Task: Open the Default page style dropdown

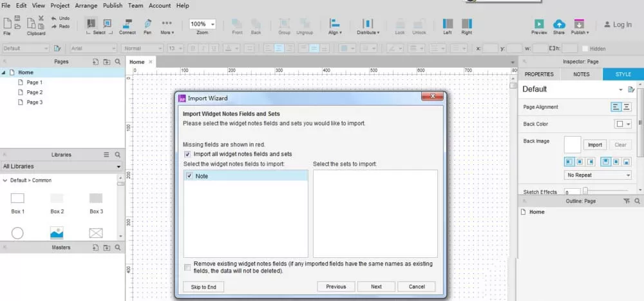Action: (x=620, y=89)
